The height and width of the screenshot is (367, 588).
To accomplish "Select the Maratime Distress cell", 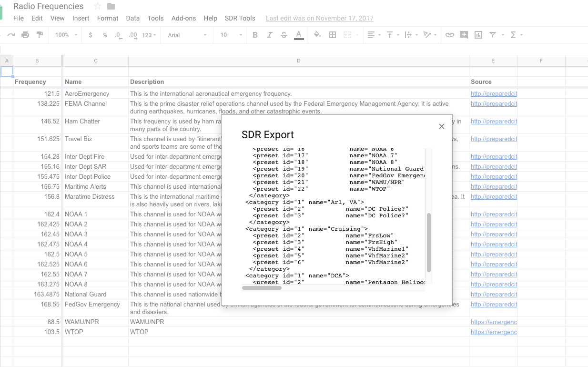I will [x=96, y=200].
